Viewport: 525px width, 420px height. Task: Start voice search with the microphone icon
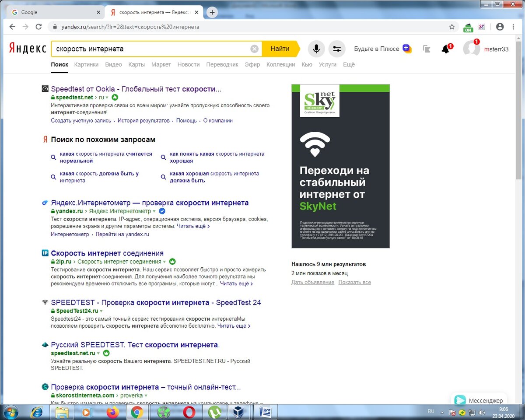(316, 49)
